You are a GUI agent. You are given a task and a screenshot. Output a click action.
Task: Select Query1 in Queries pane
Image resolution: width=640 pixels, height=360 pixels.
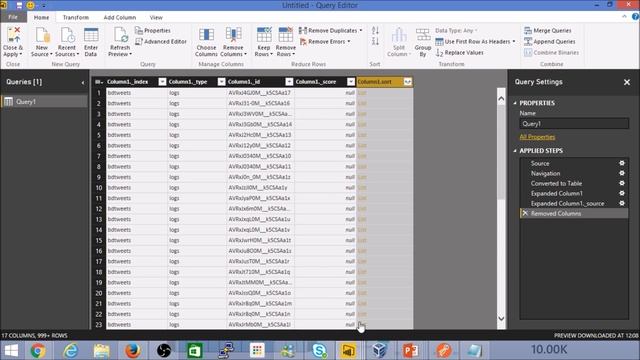[44, 102]
